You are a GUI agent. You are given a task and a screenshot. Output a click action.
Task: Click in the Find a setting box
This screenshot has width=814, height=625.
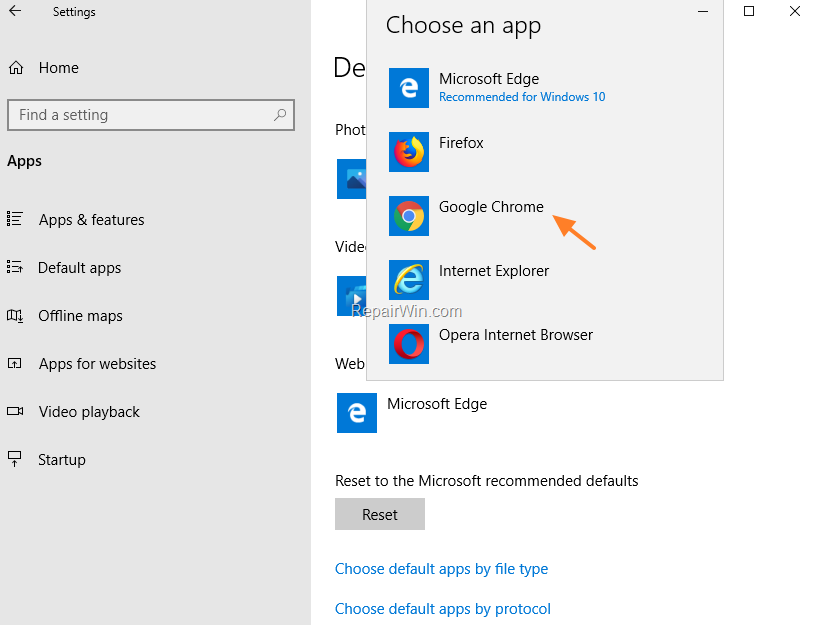(x=151, y=115)
